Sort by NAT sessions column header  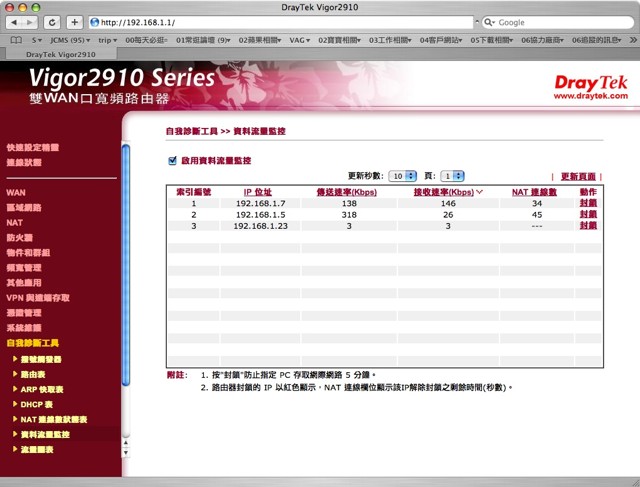point(534,192)
